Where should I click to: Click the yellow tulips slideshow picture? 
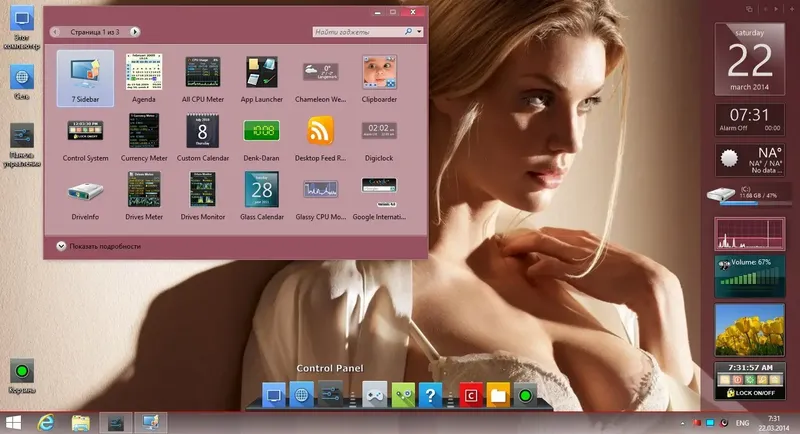tap(749, 330)
